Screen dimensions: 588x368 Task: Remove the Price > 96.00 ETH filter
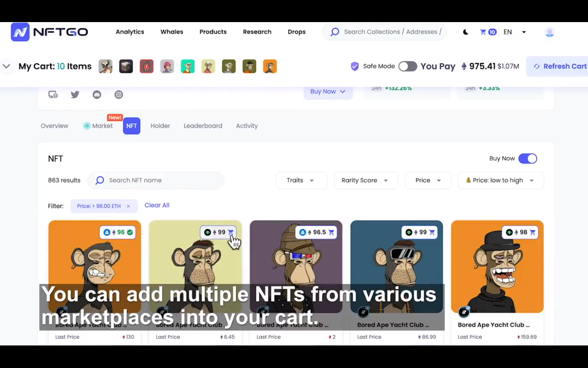pyautogui.click(x=128, y=206)
